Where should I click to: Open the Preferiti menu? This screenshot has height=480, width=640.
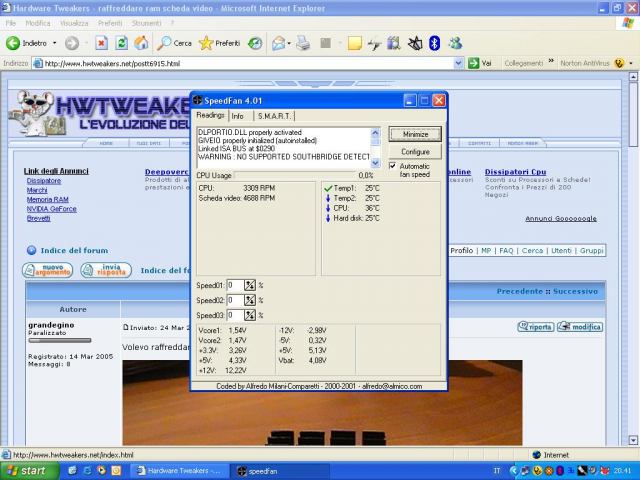[x=110, y=23]
